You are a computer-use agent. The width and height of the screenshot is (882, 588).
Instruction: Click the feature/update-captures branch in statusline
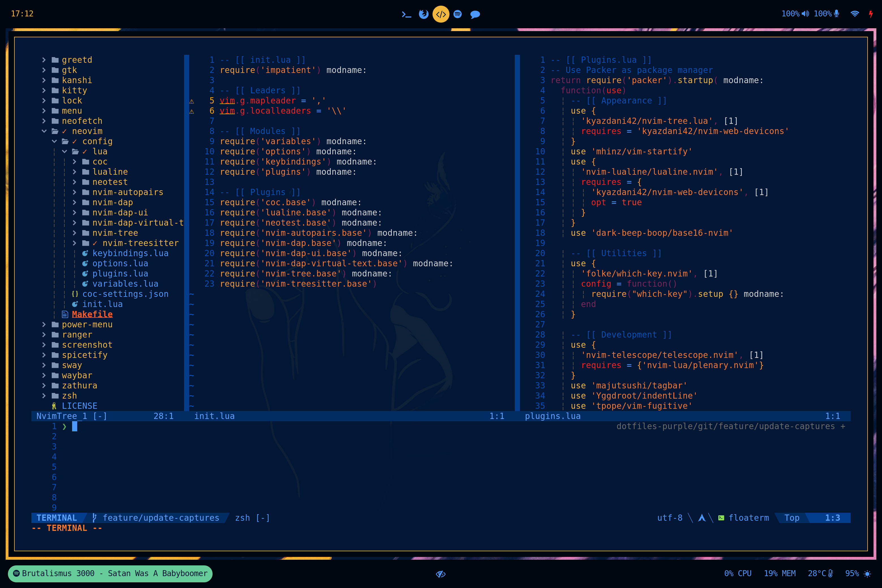click(x=161, y=518)
